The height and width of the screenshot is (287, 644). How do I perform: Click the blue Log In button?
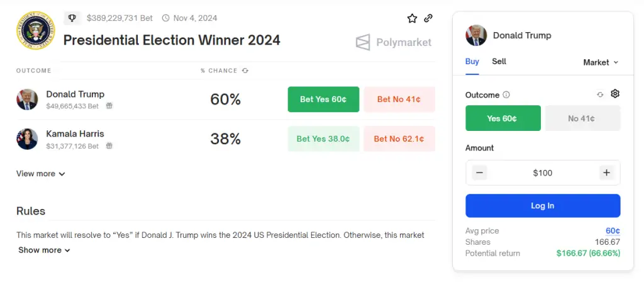click(x=543, y=206)
